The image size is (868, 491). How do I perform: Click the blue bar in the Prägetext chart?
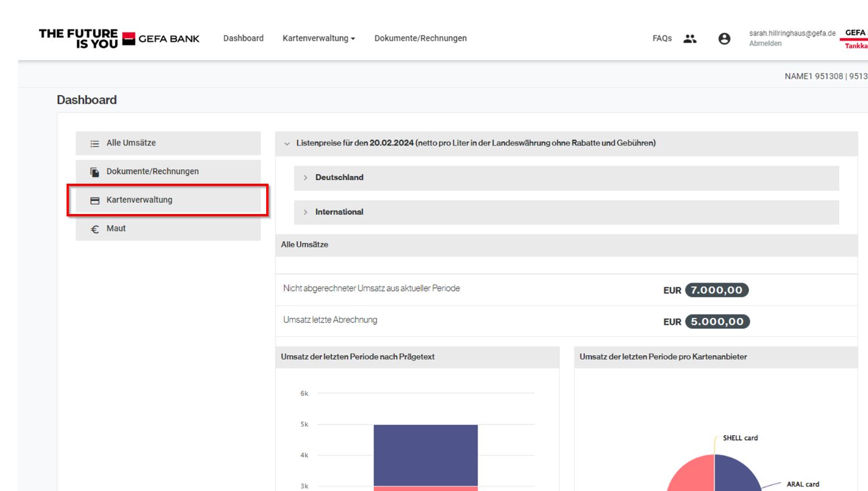(426, 455)
